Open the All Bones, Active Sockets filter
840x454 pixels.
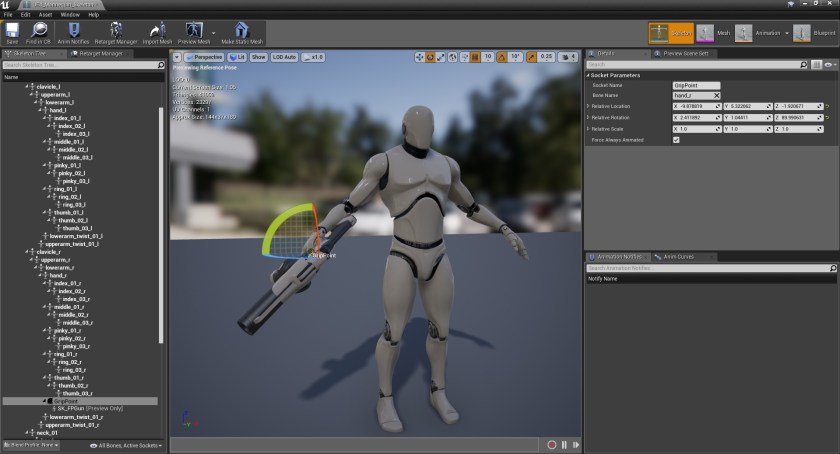127,444
